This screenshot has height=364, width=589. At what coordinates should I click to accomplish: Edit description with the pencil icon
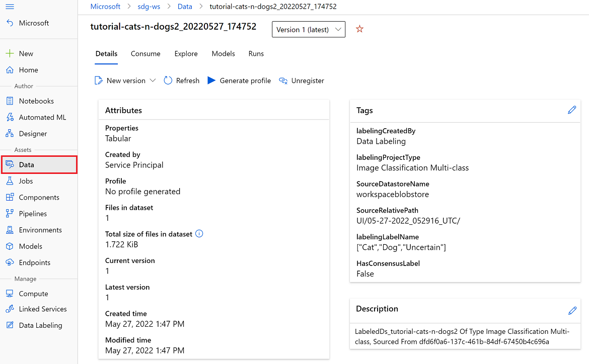[x=572, y=311]
